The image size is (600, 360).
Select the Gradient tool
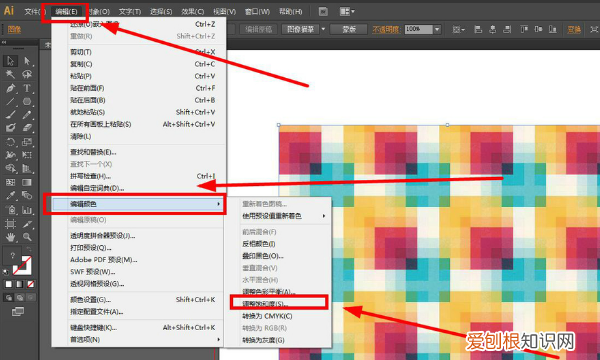(x=27, y=182)
